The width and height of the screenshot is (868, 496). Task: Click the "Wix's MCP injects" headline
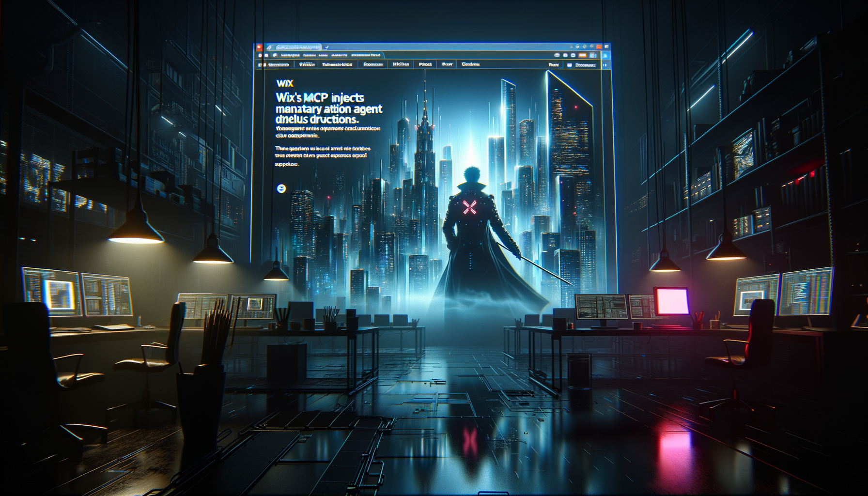coord(320,97)
